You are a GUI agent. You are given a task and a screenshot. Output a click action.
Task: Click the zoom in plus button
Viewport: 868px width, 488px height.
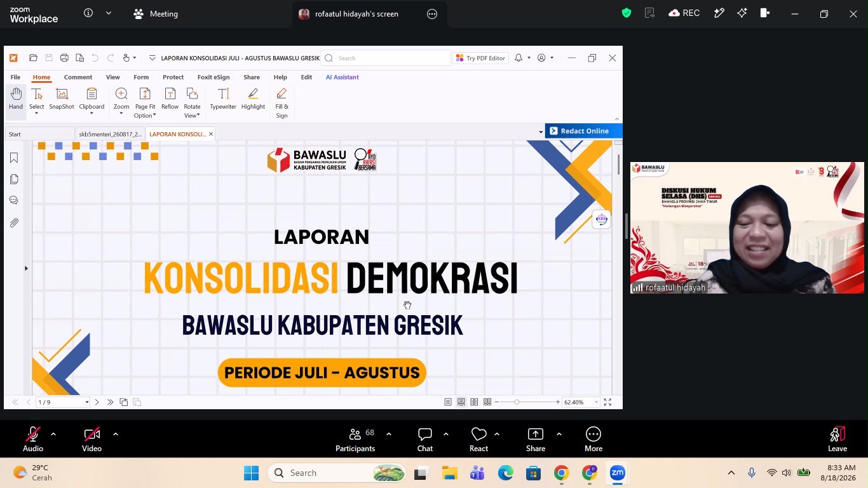pos(558,402)
